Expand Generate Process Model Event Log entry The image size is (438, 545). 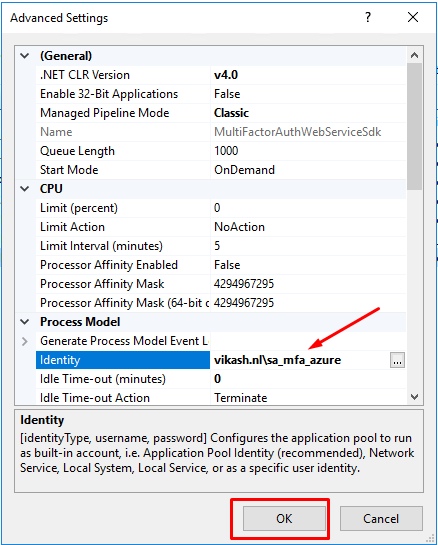[24, 341]
